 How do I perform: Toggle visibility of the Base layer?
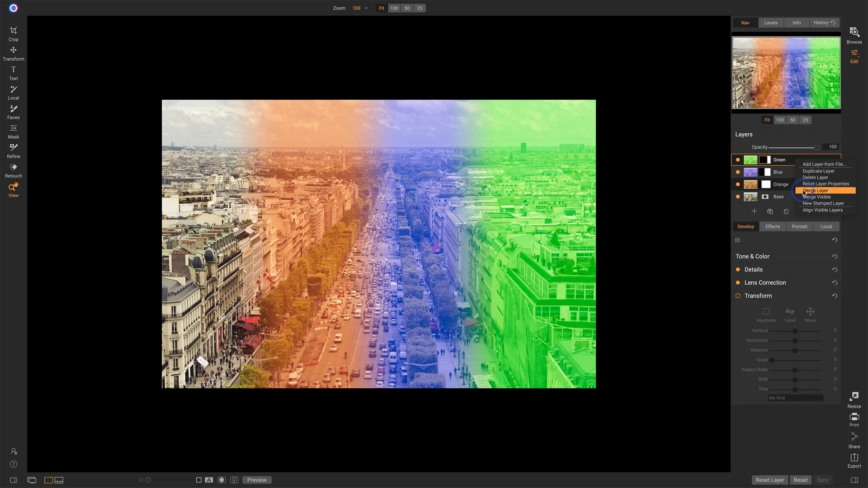coord(738,197)
